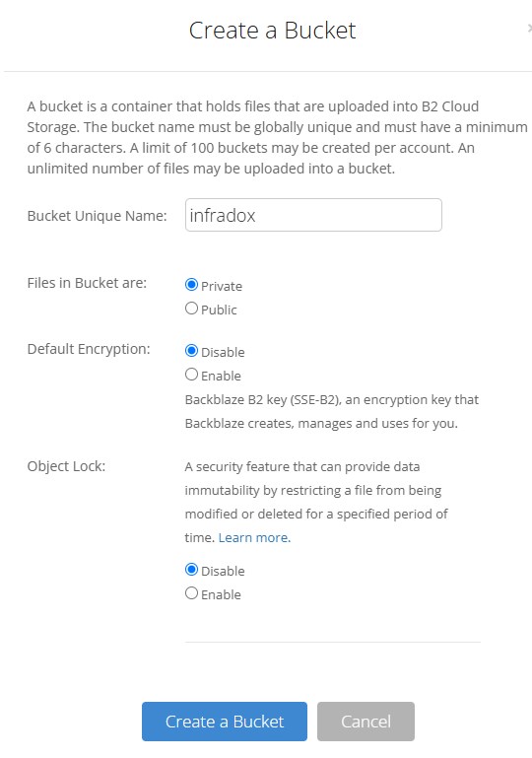Choose Enable under Default Encryption
Image resolution: width=532 pixels, height=758 pixels.
tap(191, 375)
